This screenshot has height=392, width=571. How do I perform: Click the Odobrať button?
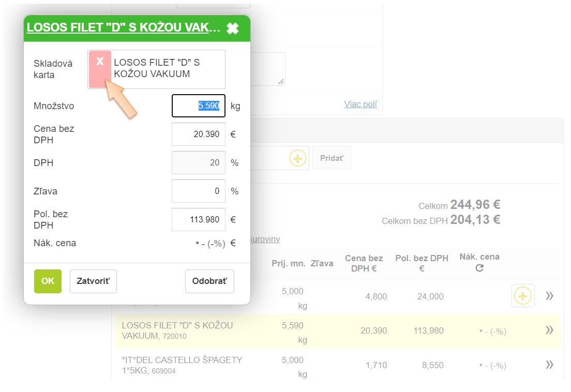pyautogui.click(x=209, y=281)
